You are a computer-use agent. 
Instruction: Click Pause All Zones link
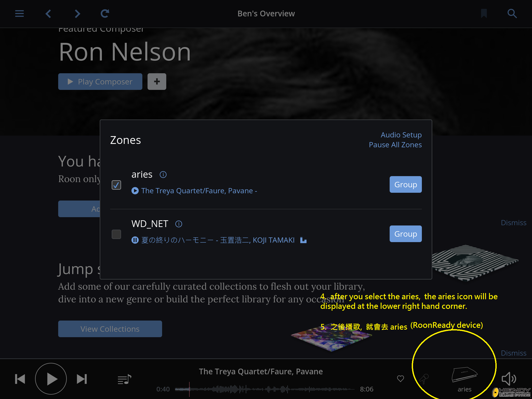395,145
